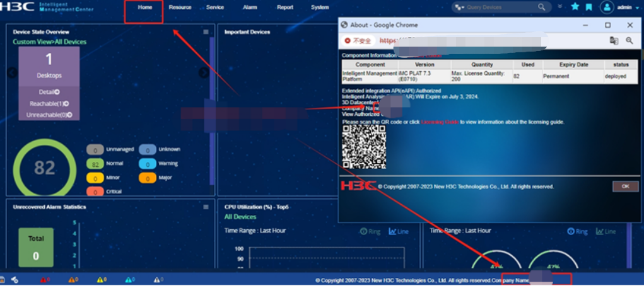The height and width of the screenshot is (286, 644).
Task: Select the Normal 82 status badge
Action: pos(95,164)
